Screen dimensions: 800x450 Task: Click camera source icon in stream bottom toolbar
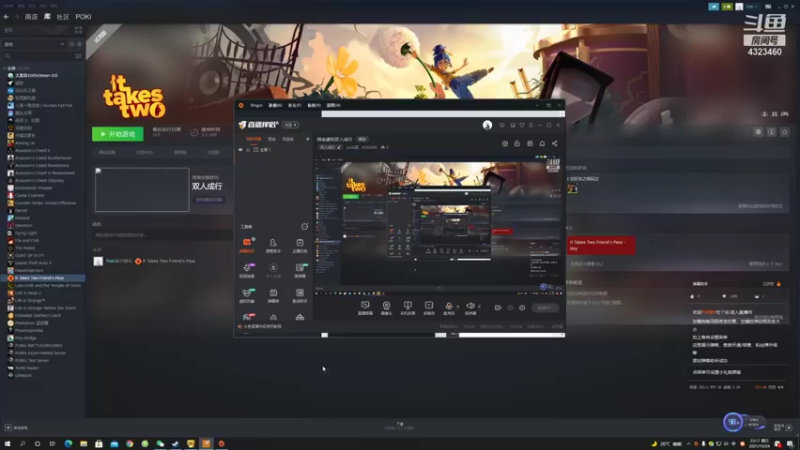(x=386, y=307)
